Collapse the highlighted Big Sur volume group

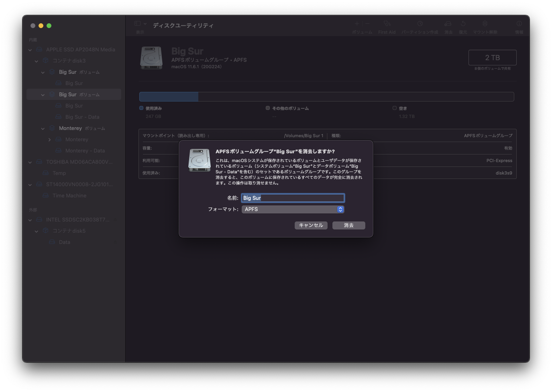[x=43, y=95]
